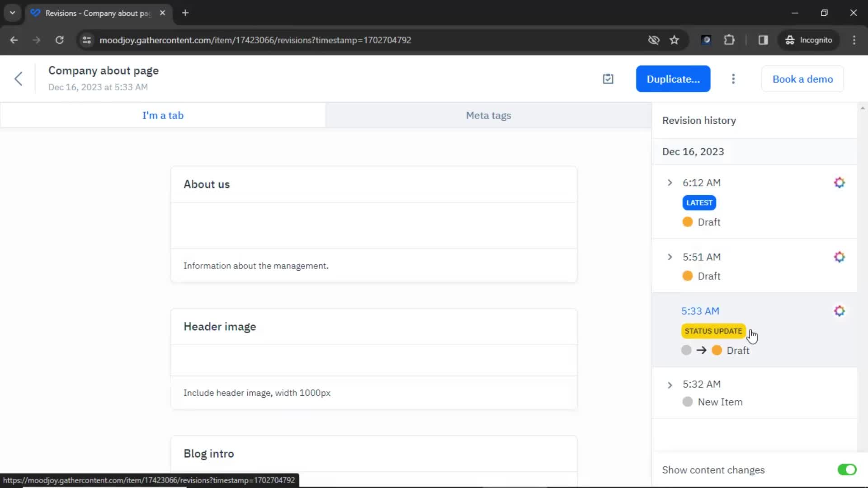Expand the 6:12 AM revision entry
868x488 pixels.
670,183
